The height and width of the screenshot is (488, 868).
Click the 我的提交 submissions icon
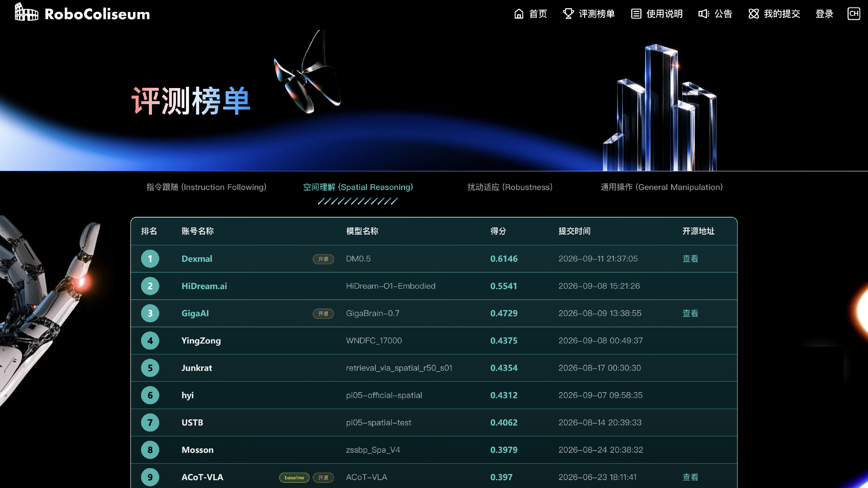[753, 14]
